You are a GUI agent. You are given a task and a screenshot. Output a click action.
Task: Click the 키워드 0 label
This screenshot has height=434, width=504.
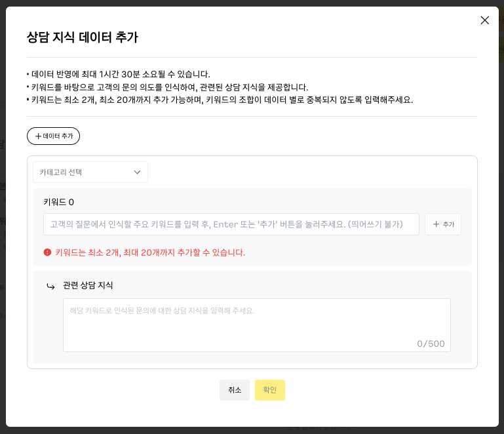tap(58, 202)
